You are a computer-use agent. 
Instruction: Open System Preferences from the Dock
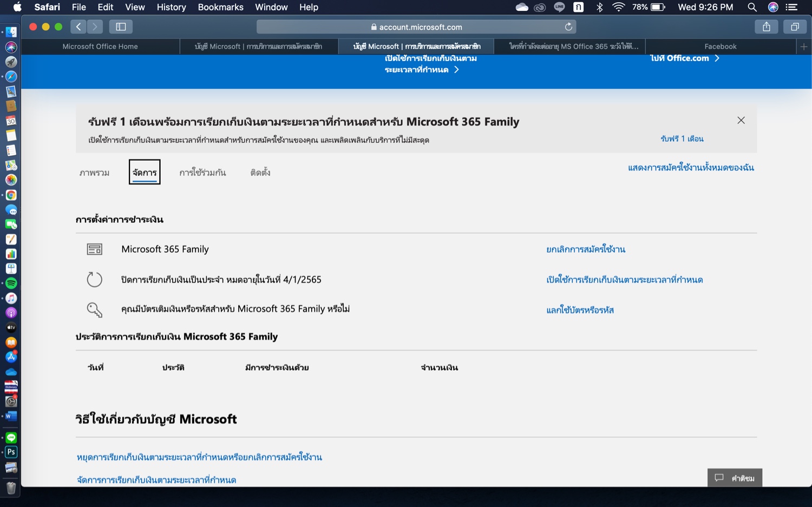[11, 401]
